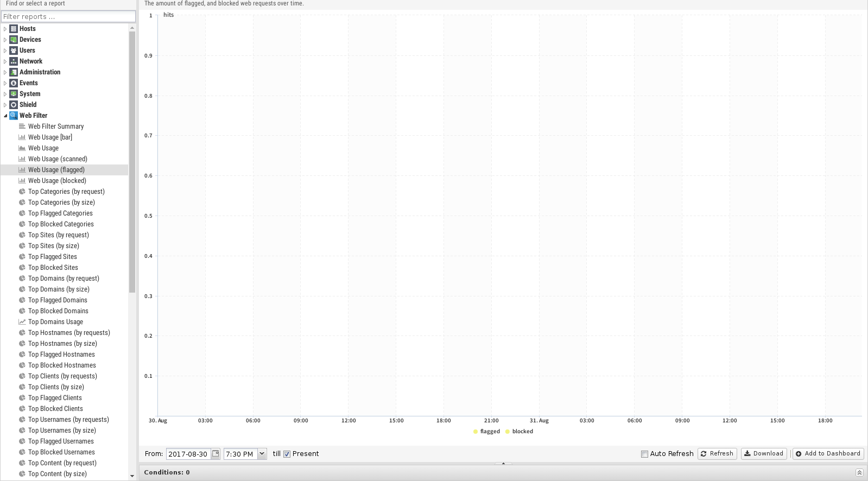The width and height of the screenshot is (868, 481).
Task: Click the Events category icon
Action: pos(14,83)
